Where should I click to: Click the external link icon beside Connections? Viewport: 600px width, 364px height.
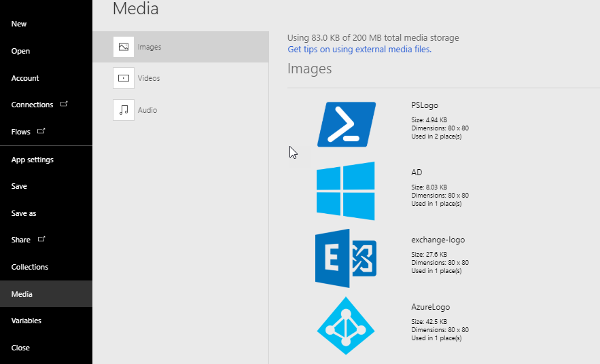point(64,104)
